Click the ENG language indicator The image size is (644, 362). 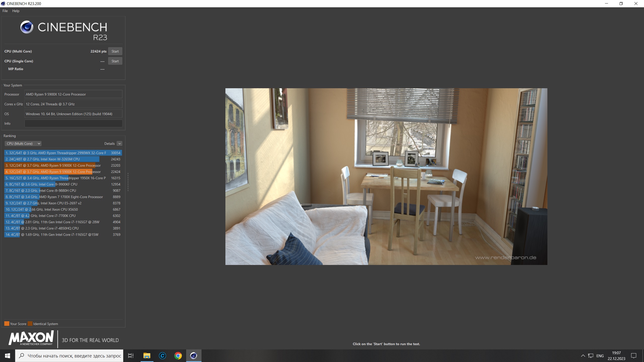coord(600,355)
